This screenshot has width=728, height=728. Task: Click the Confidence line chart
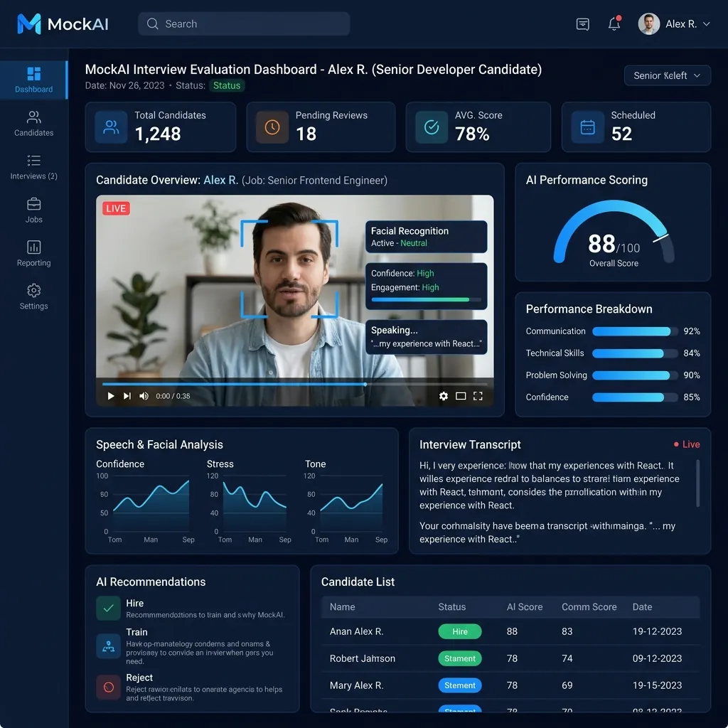click(151, 505)
